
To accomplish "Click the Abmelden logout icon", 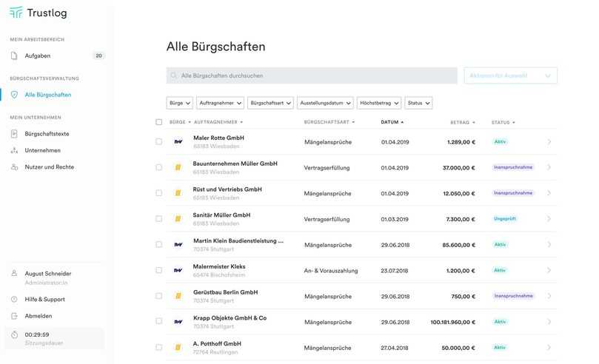I will pyautogui.click(x=14, y=316).
